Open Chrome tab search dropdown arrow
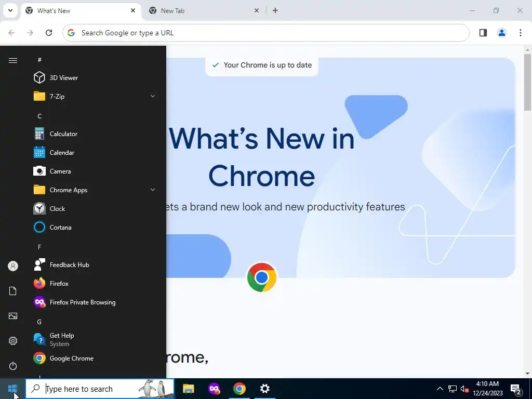 (x=10, y=10)
